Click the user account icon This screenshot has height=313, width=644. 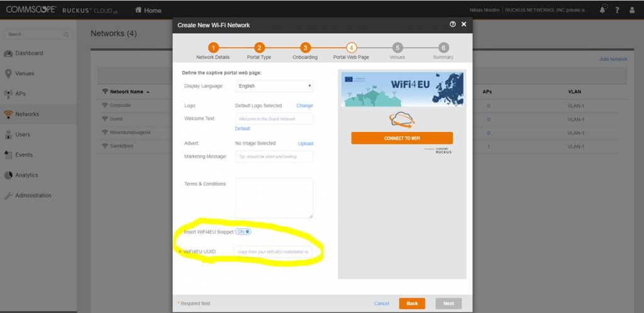coord(632,10)
